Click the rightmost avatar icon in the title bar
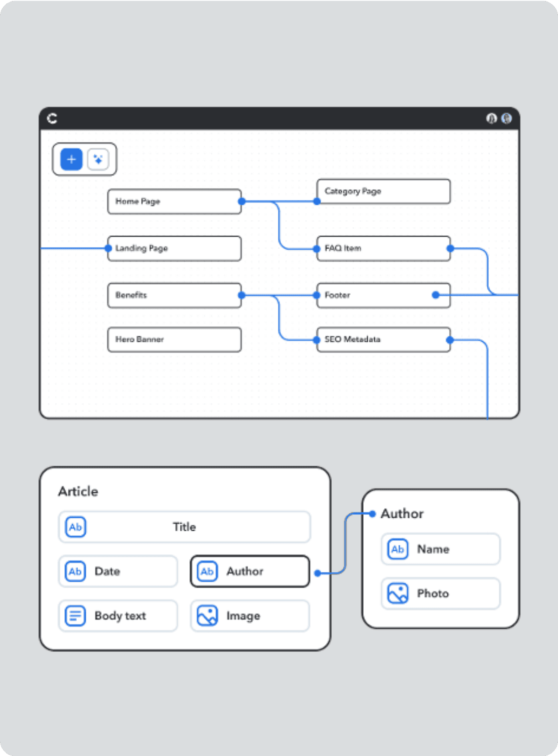Image resolution: width=558 pixels, height=756 pixels. pos(507,119)
